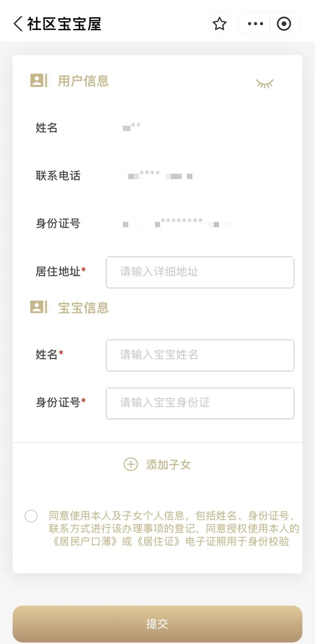Open the three-dot more menu
The image size is (315, 644).
(255, 24)
